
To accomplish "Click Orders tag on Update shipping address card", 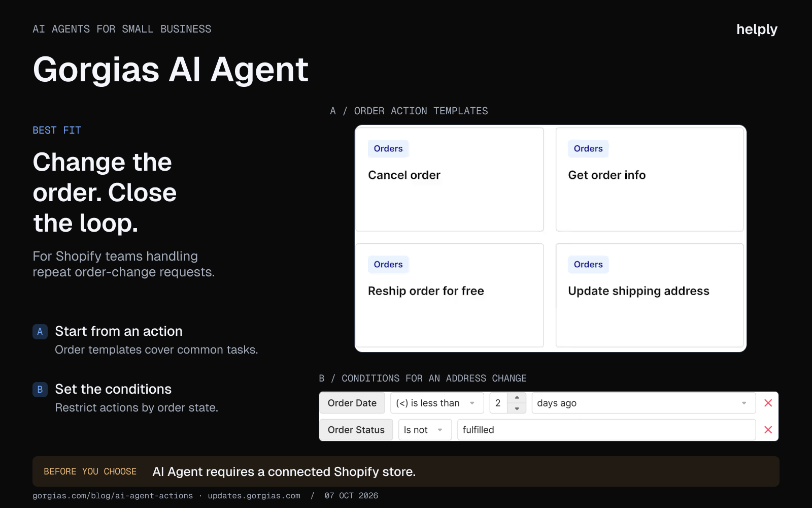I will [x=588, y=264].
